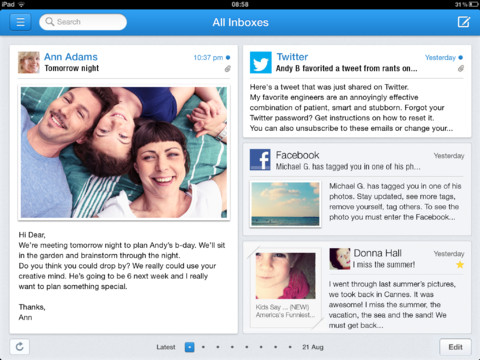The width and height of the screenshot is (480, 360).
Task: Open the Twitter bird logo email
Action: (x=261, y=62)
